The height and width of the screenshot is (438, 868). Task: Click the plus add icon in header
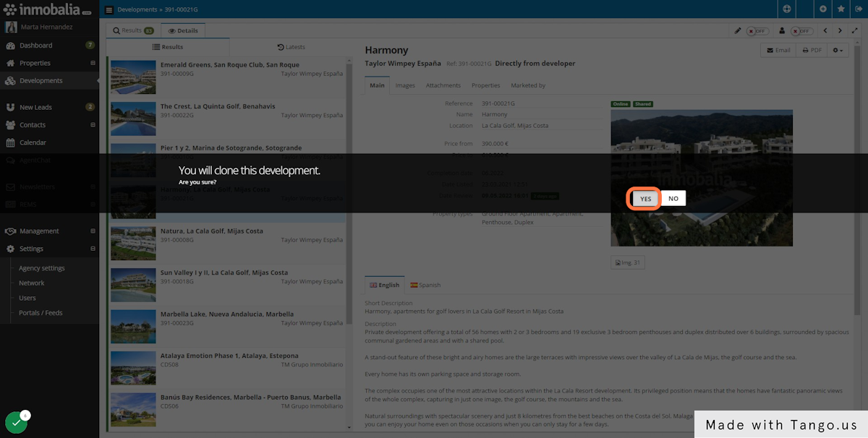823,9
